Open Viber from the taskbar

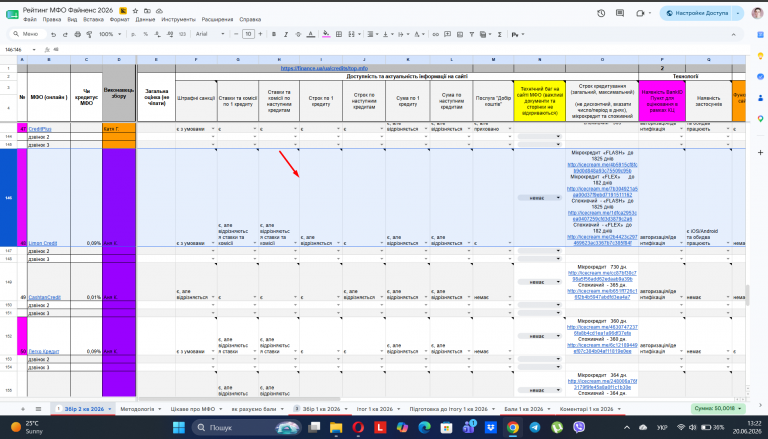578,427
